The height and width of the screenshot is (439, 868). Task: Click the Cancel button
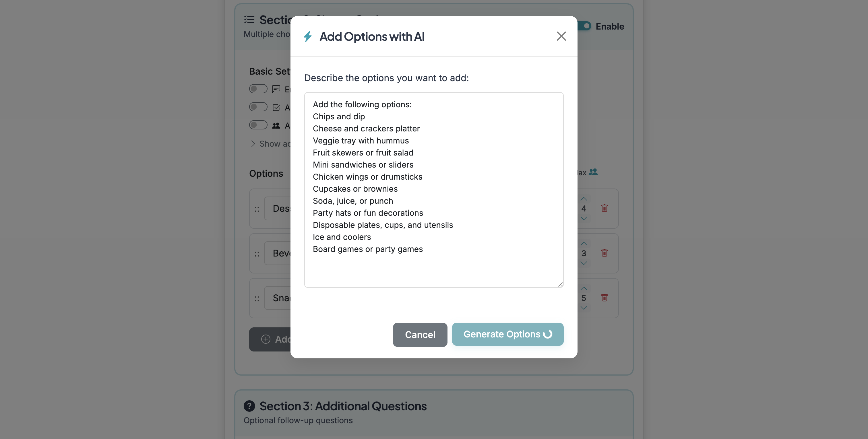pyautogui.click(x=420, y=335)
